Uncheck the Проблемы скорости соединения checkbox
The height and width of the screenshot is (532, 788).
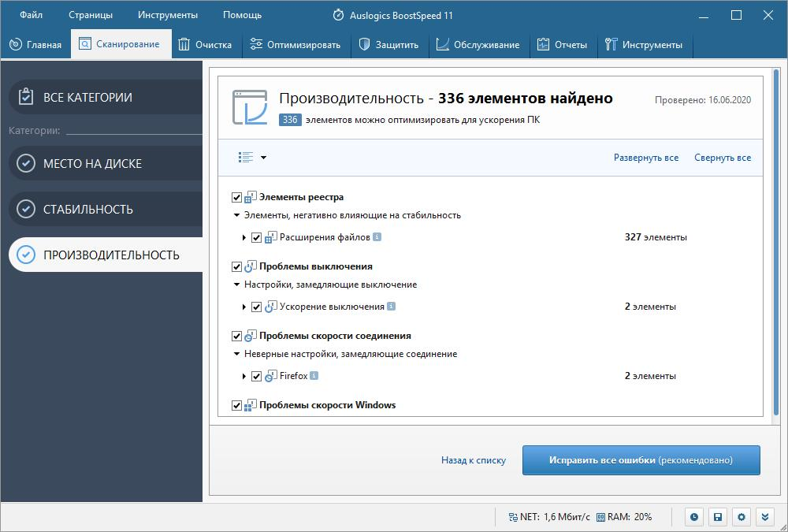(x=236, y=336)
